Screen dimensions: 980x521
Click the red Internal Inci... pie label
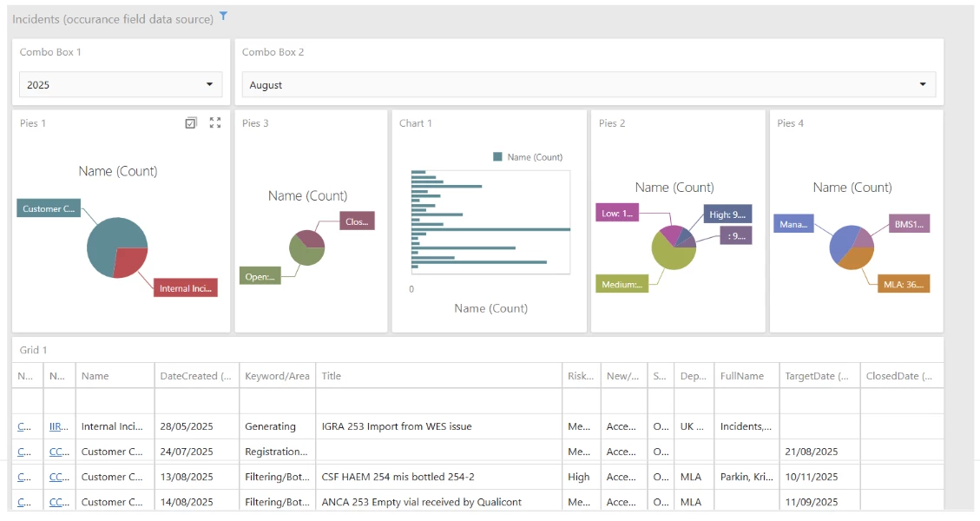[x=186, y=288]
